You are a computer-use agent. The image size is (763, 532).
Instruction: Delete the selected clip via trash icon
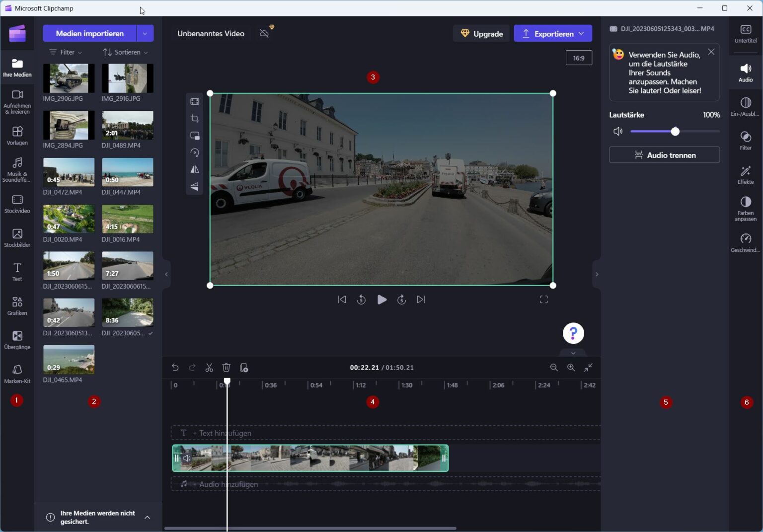coord(226,368)
